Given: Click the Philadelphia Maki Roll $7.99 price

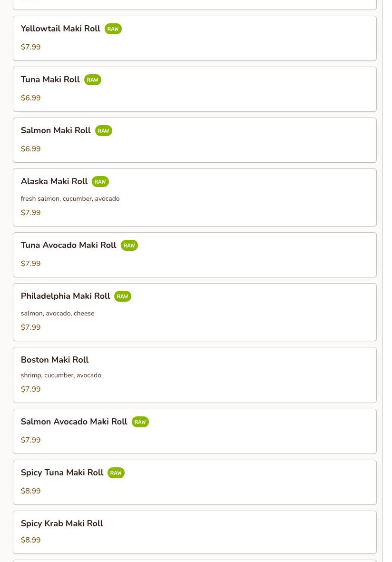Looking at the screenshot, I should (x=31, y=327).
